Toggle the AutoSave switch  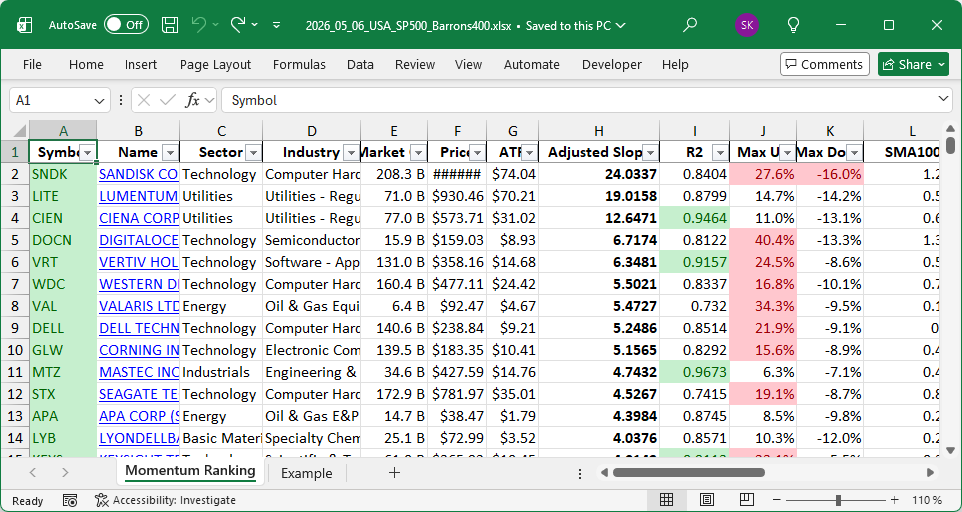(126, 25)
